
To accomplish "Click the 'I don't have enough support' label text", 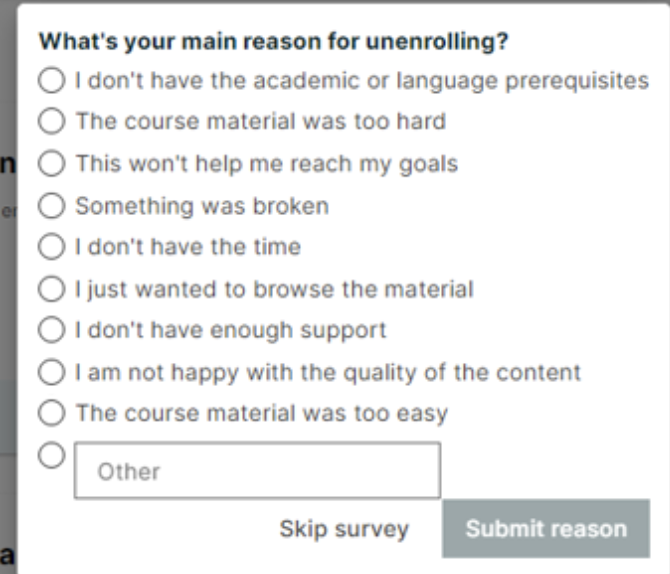I will click(231, 331).
